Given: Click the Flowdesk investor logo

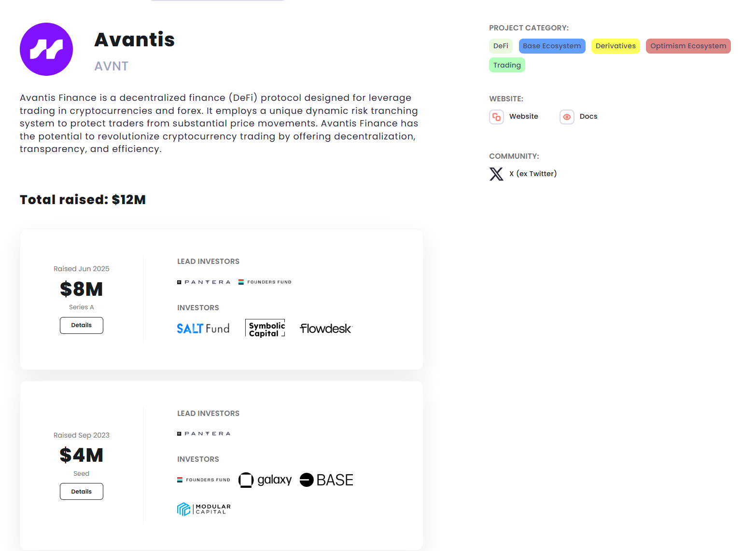Looking at the screenshot, I should point(326,329).
